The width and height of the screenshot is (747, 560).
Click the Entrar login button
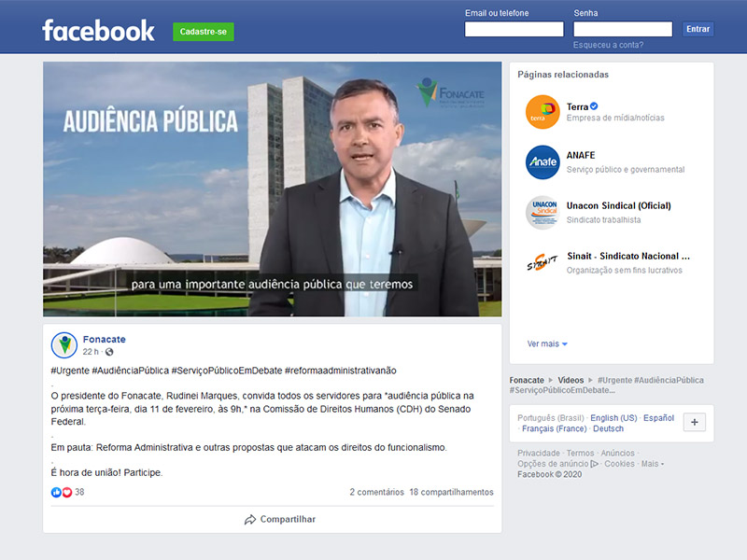coord(698,29)
